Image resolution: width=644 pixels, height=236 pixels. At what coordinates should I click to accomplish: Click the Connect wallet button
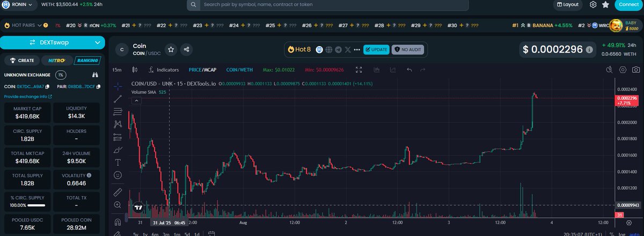(628, 4)
